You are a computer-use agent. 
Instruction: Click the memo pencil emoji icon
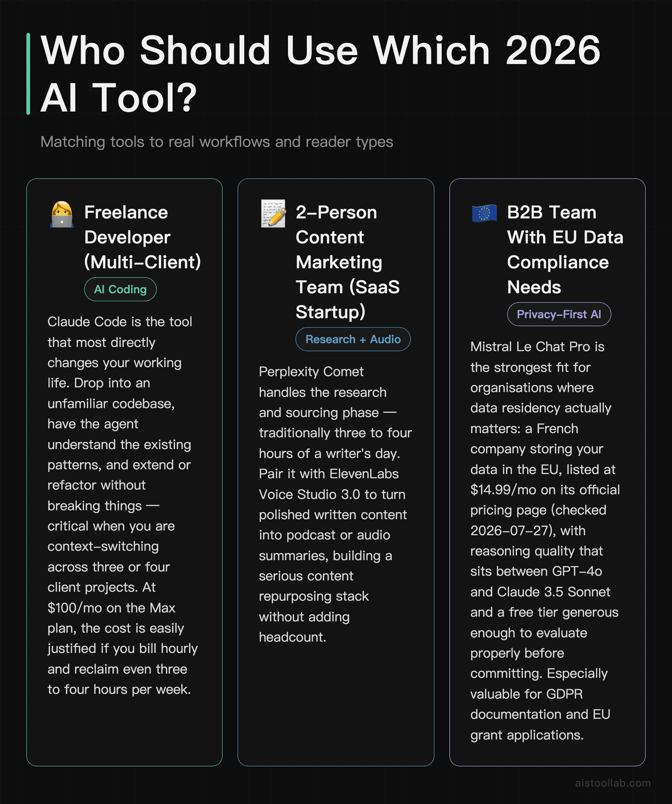(x=273, y=214)
